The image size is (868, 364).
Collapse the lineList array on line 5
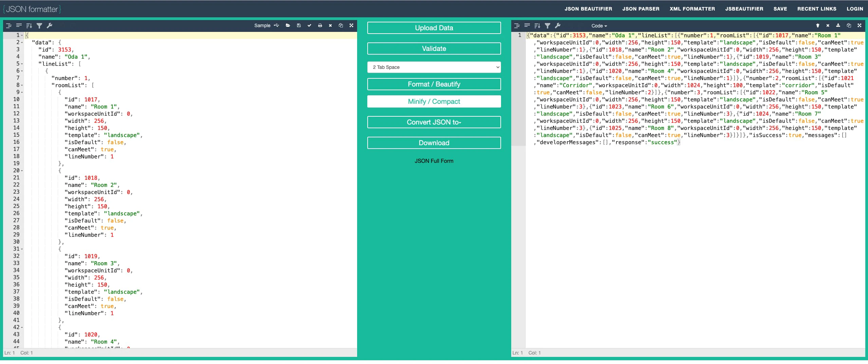[21, 64]
